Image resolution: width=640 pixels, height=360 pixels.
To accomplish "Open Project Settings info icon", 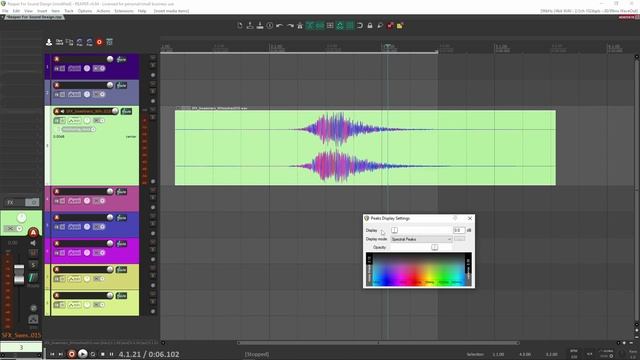I will click(270, 26).
